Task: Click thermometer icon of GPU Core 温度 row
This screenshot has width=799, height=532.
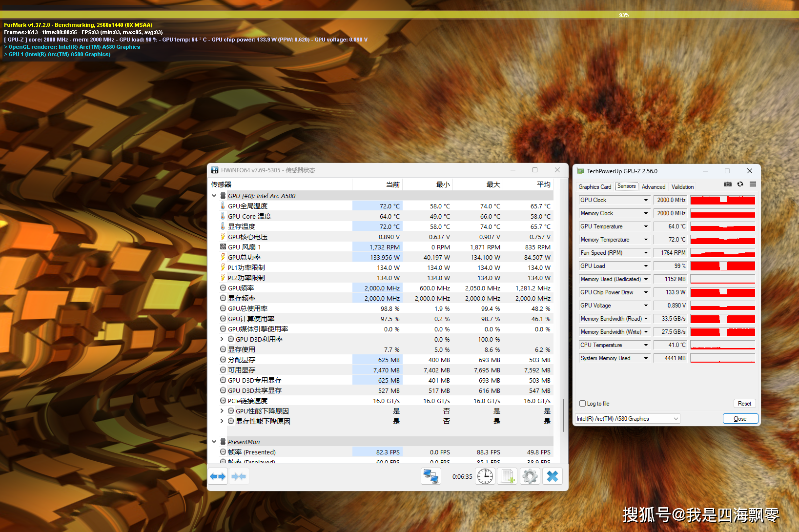Action: (223, 216)
